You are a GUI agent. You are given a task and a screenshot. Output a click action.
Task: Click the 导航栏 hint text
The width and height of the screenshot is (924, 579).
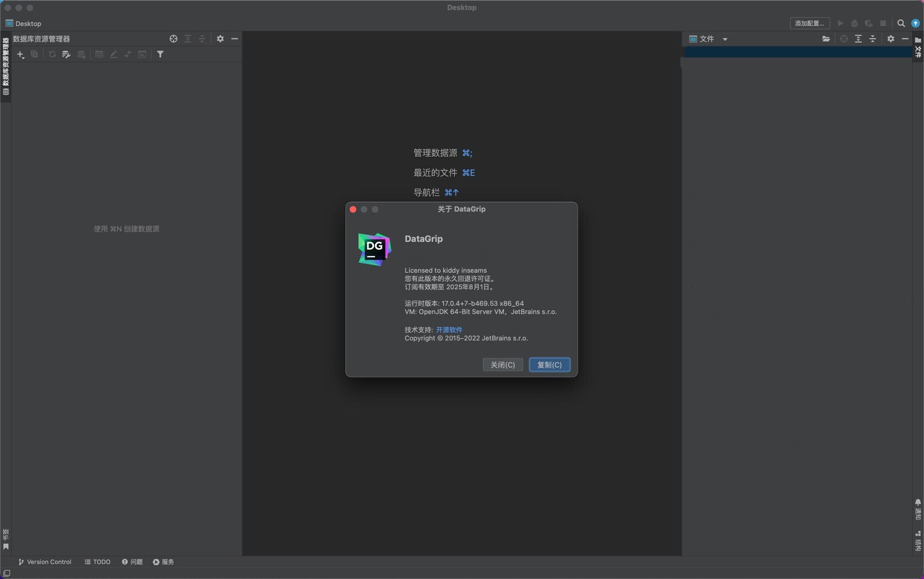click(x=426, y=192)
